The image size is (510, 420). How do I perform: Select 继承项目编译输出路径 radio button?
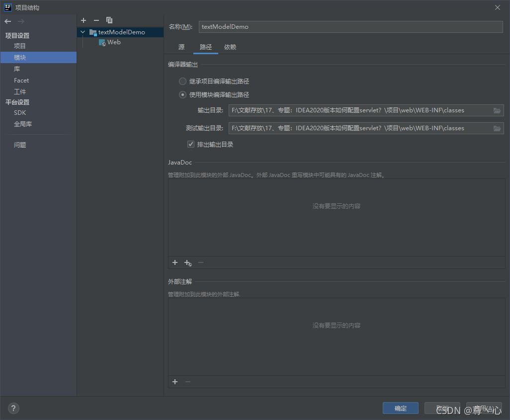tap(183, 82)
